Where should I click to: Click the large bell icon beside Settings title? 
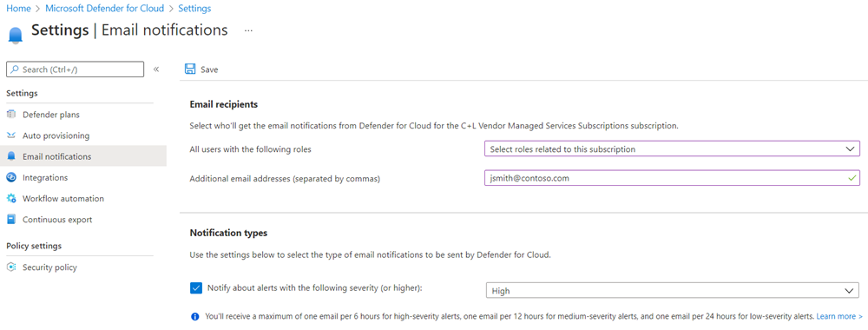click(x=16, y=36)
